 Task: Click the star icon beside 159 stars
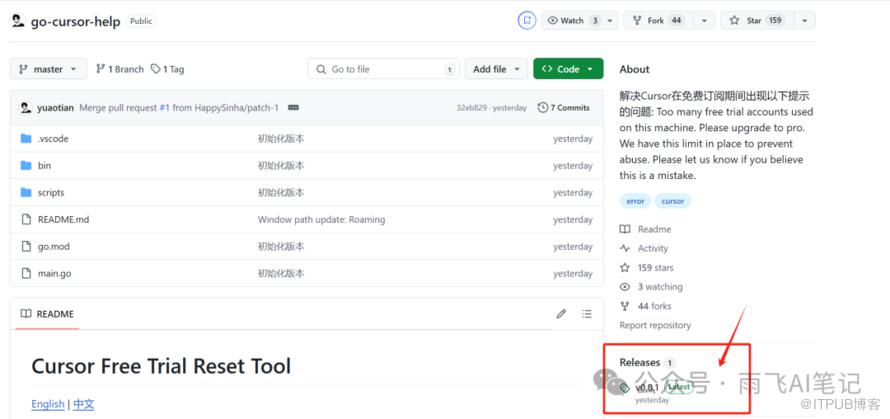(x=625, y=267)
